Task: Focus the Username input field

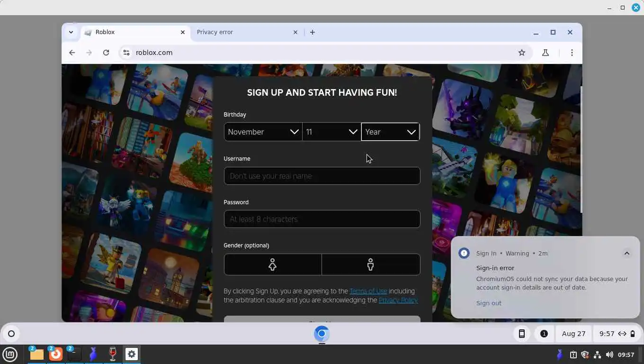Action: coord(322,176)
